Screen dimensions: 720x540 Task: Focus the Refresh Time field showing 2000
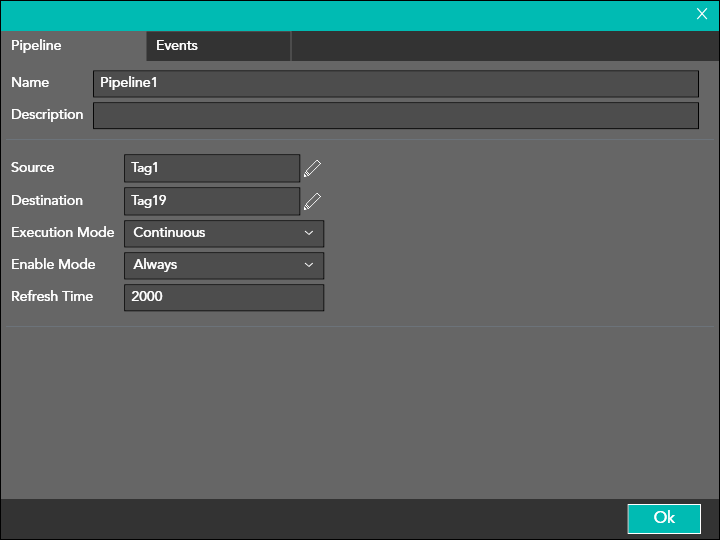(x=223, y=297)
